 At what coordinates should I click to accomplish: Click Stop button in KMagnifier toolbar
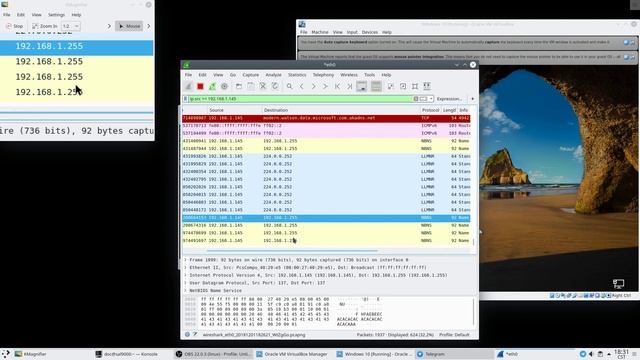14,26
